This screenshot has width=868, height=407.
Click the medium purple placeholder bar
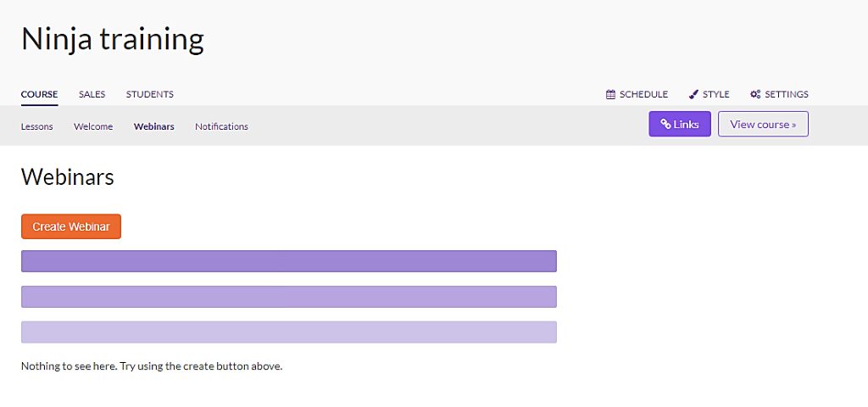coord(289,297)
